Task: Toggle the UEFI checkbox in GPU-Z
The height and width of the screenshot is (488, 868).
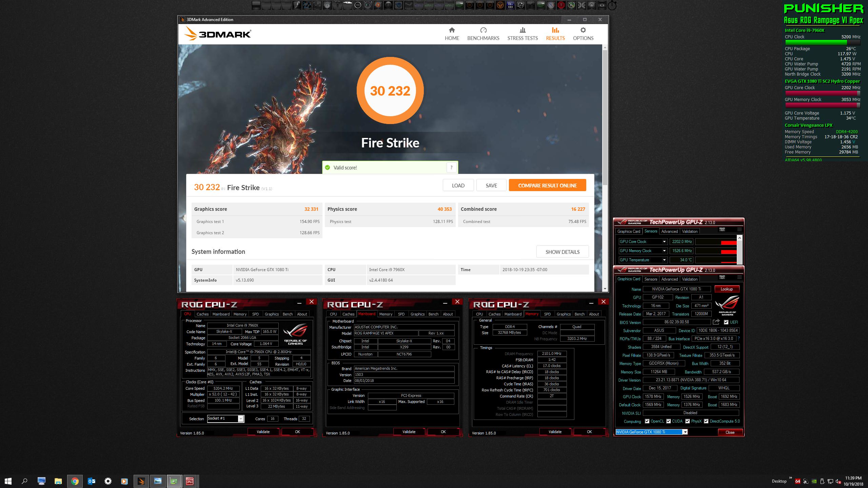Action: pos(726,322)
